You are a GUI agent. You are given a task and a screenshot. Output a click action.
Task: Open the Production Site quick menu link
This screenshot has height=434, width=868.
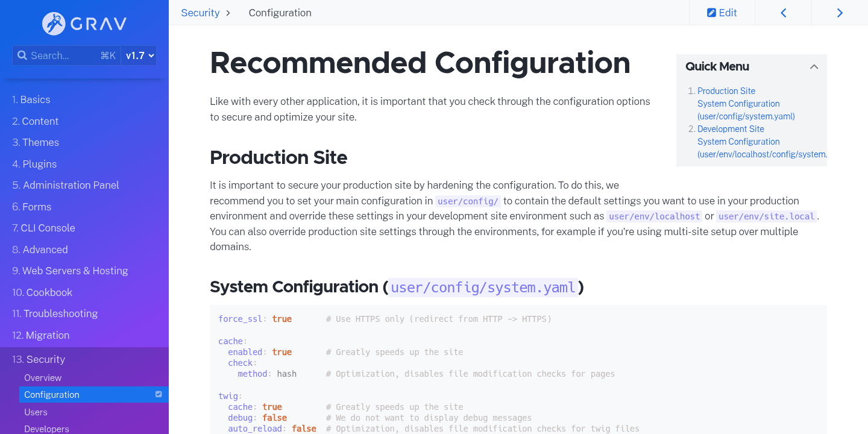726,90
